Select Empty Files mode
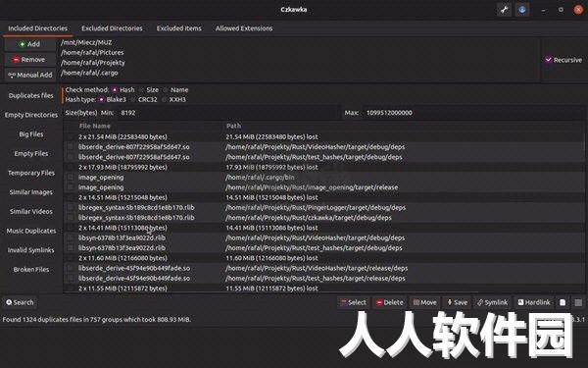588x368 pixels. (31, 154)
